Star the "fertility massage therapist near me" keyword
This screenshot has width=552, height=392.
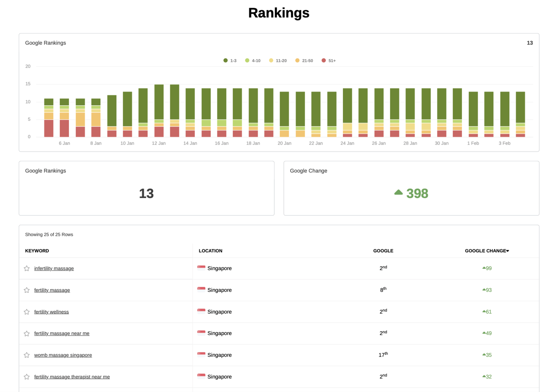click(x=27, y=376)
